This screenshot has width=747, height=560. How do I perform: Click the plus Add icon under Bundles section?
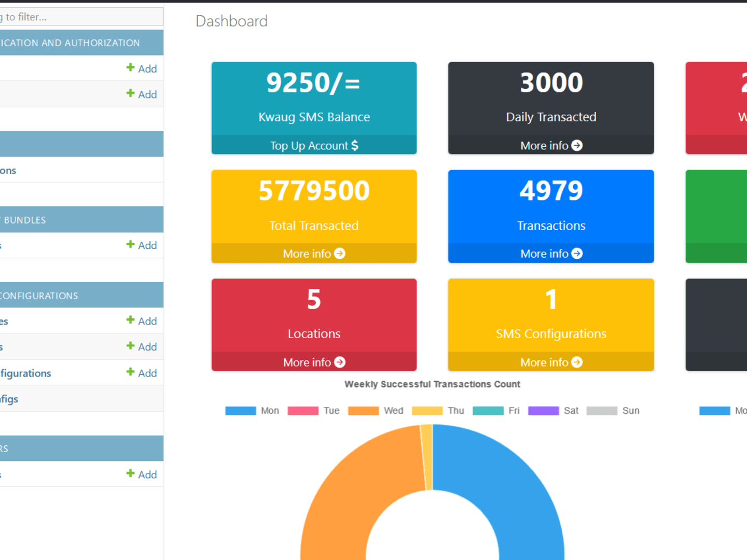click(131, 245)
